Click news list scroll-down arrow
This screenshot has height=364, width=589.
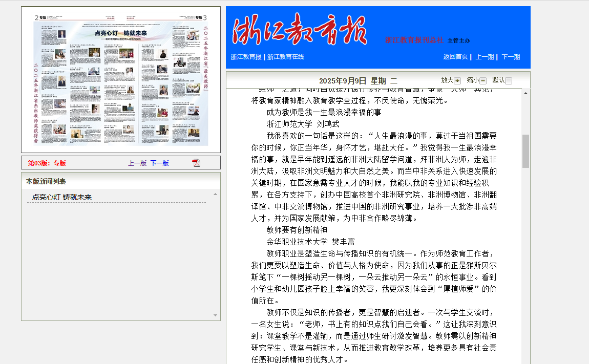pyautogui.click(x=215, y=315)
